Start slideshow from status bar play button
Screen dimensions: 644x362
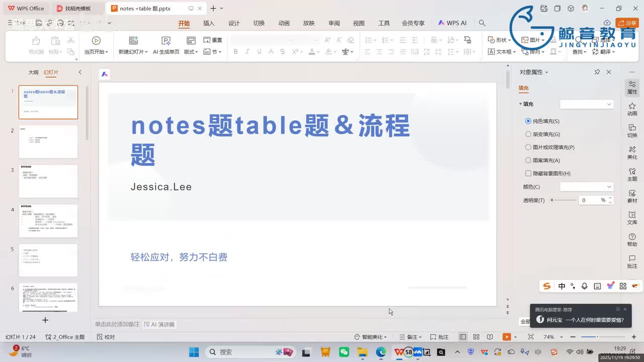click(x=507, y=337)
